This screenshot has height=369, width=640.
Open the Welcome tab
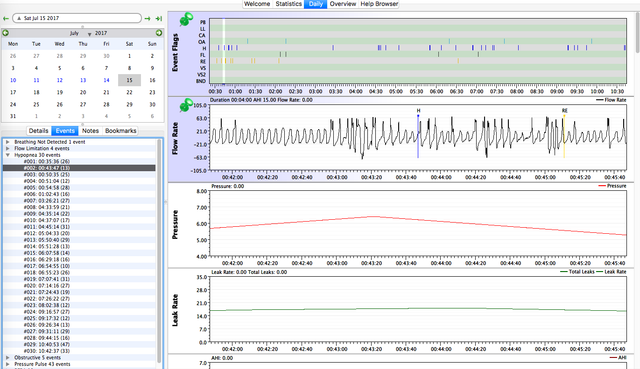[x=257, y=4]
